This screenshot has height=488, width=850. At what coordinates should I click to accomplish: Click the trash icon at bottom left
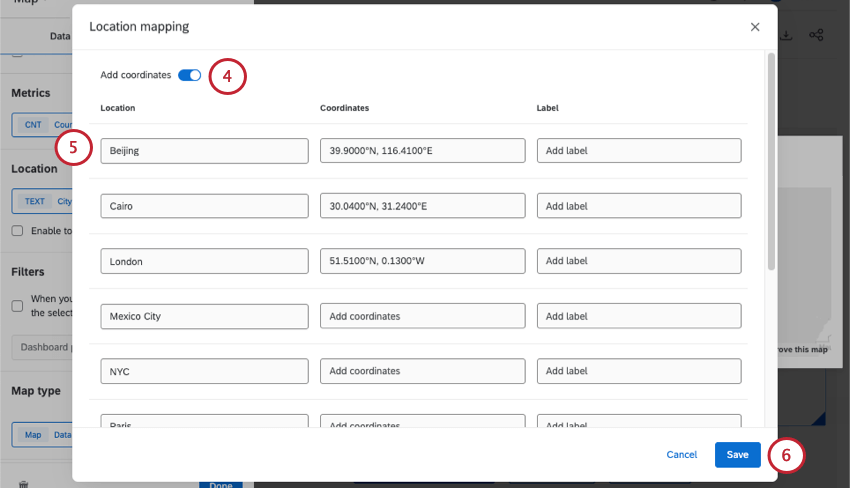click(24, 484)
